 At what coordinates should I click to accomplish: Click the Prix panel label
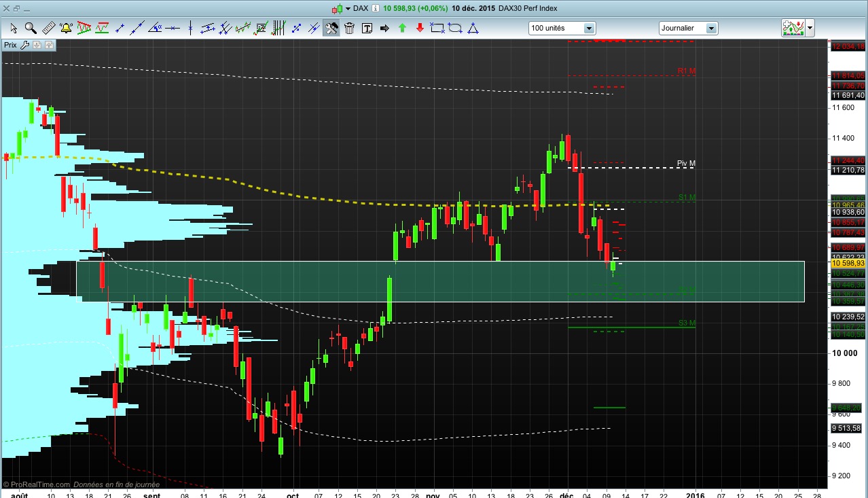pos(10,45)
